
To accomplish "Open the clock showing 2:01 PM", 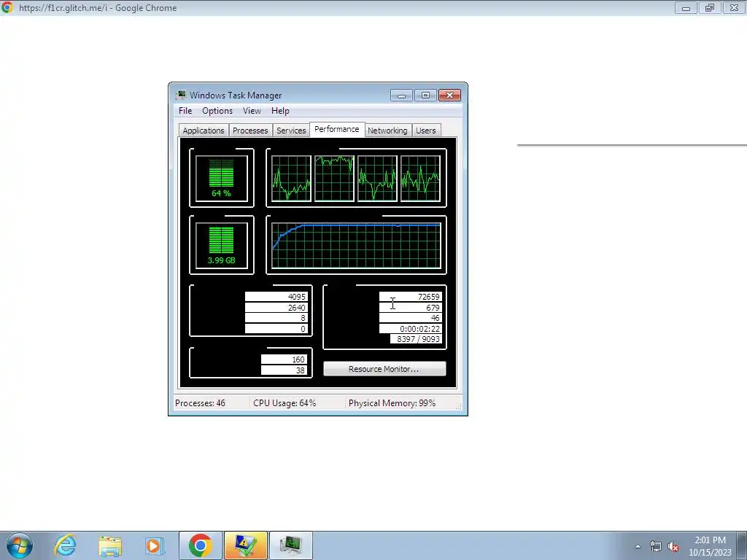I will pyautogui.click(x=710, y=546).
